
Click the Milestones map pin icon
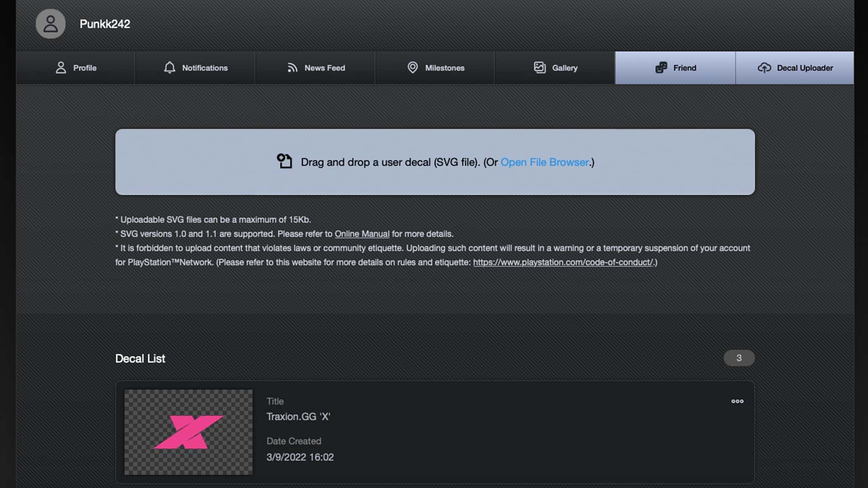(412, 68)
